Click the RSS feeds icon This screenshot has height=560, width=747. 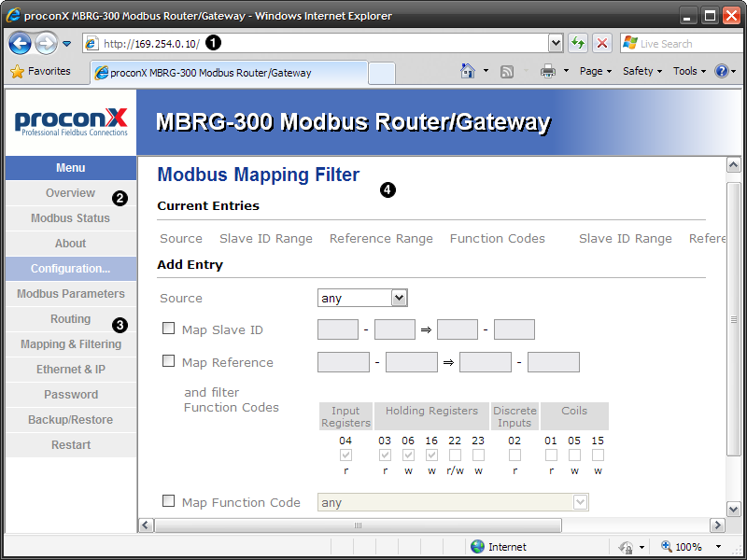(x=507, y=72)
